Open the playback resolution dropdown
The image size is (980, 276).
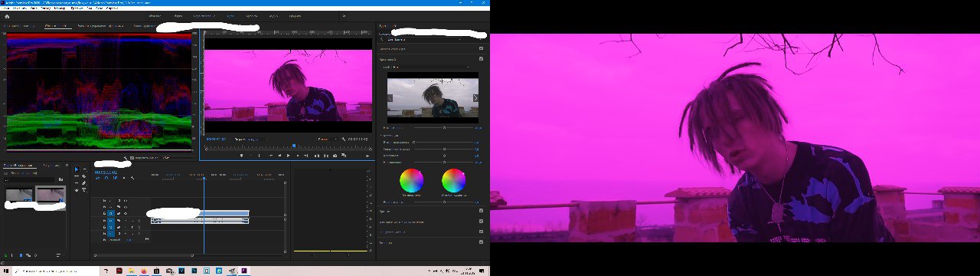pos(327,140)
